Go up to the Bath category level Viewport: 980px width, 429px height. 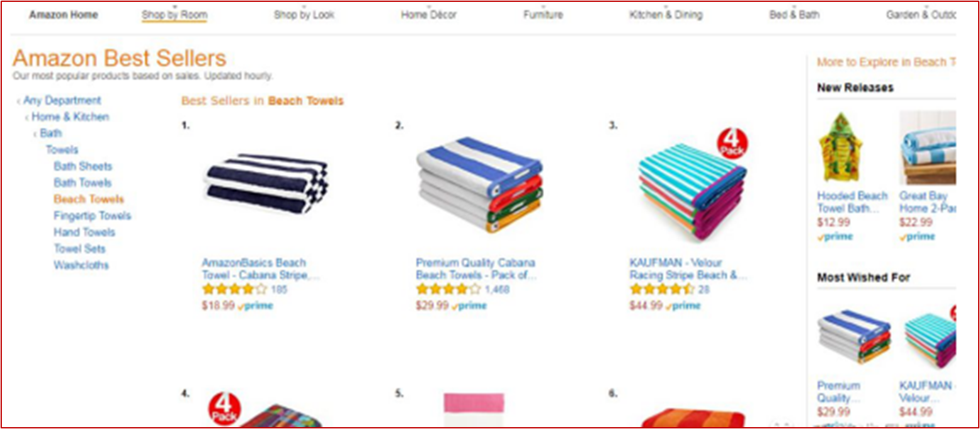(51, 133)
